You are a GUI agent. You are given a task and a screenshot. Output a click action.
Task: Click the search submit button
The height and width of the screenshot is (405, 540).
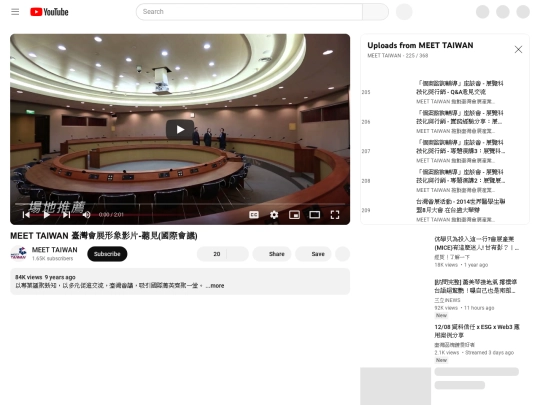click(x=375, y=12)
